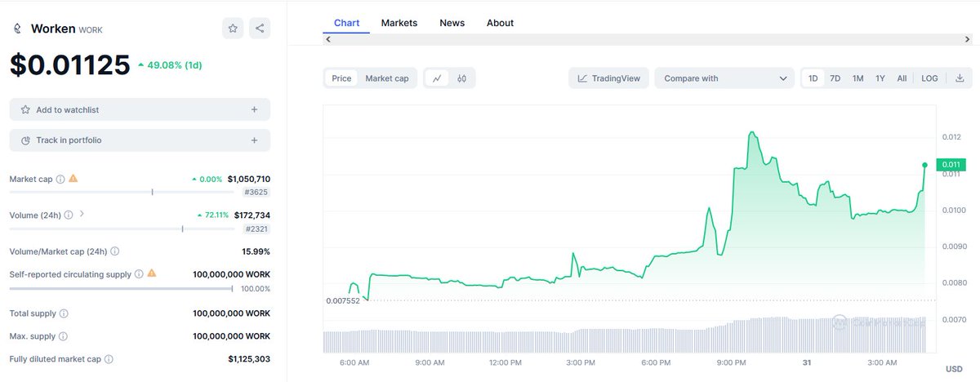This screenshot has width=980, height=382.
Task: Click the 0.007552 opening price label
Action: (341, 301)
